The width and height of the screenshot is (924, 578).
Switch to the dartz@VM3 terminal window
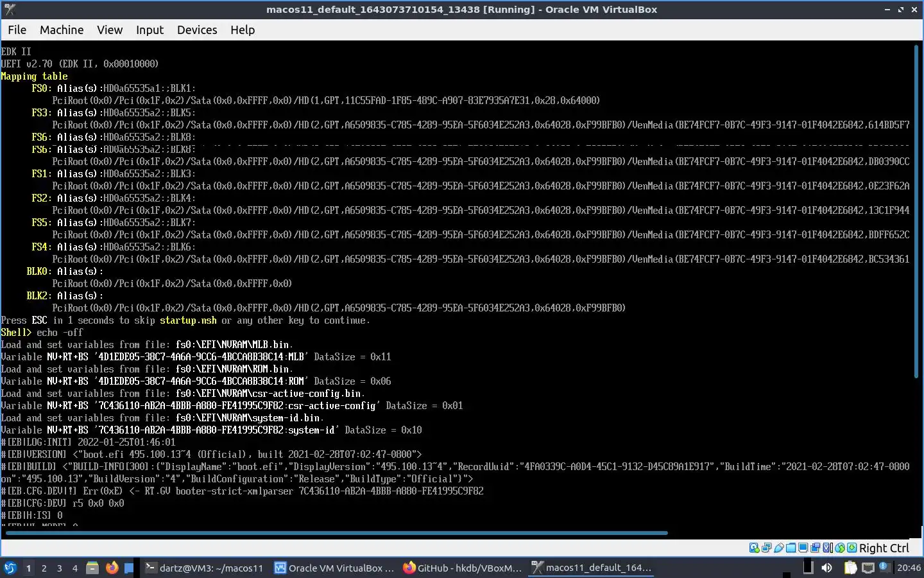coord(203,568)
